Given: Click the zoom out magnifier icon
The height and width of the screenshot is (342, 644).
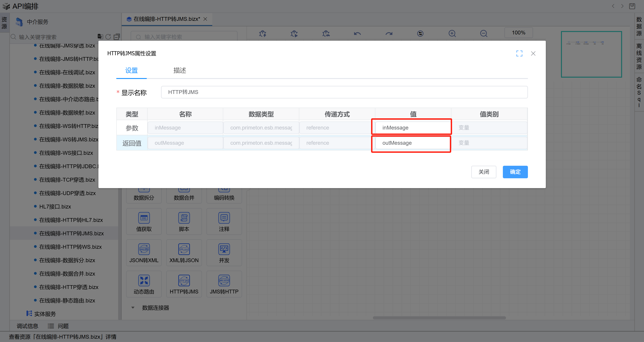Looking at the screenshot, I should (x=483, y=34).
